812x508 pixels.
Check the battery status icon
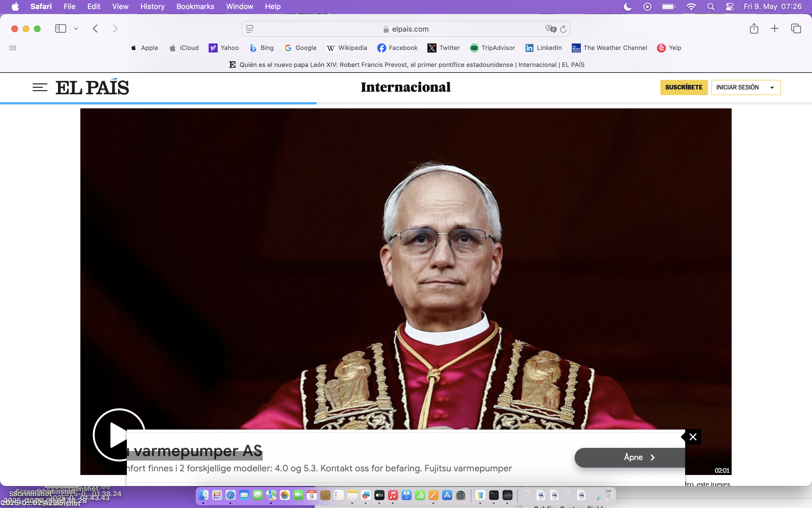668,6
